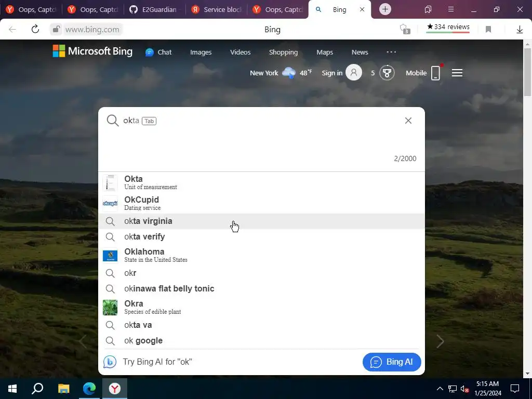Click the Sign in link
This screenshot has height=399, width=532.
[332, 73]
